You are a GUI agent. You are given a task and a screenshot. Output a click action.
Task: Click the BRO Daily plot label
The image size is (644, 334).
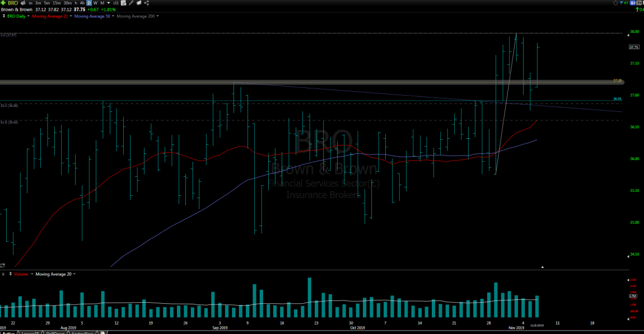pyautogui.click(x=16, y=16)
